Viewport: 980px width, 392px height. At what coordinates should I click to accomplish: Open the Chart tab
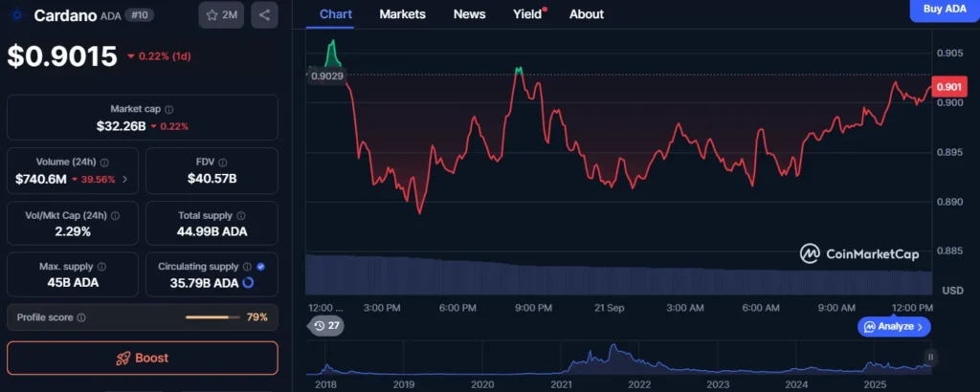[x=336, y=14]
